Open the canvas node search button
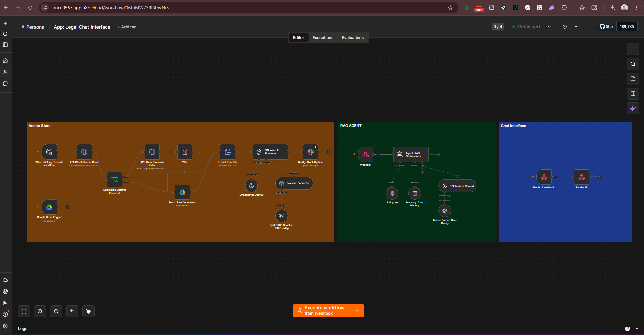The width and height of the screenshot is (644, 335). click(x=633, y=64)
